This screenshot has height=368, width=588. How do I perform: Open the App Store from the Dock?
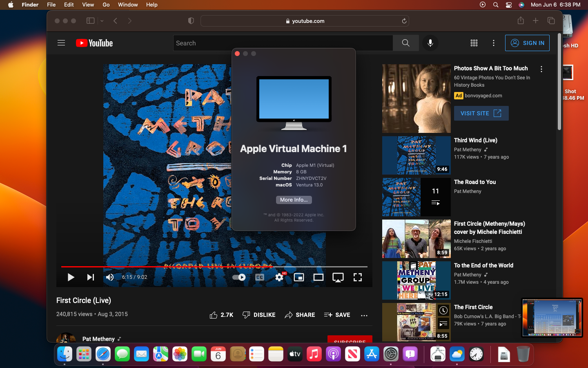pyautogui.click(x=372, y=354)
